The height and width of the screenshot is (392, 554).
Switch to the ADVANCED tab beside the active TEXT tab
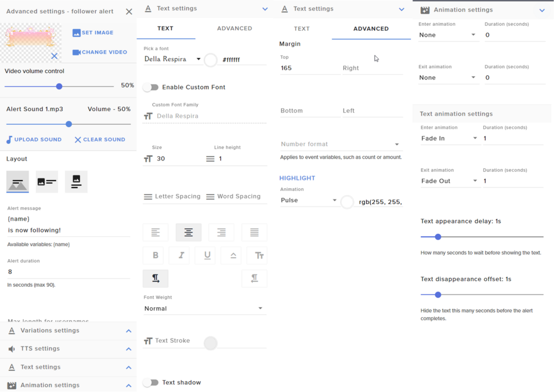[x=234, y=28]
